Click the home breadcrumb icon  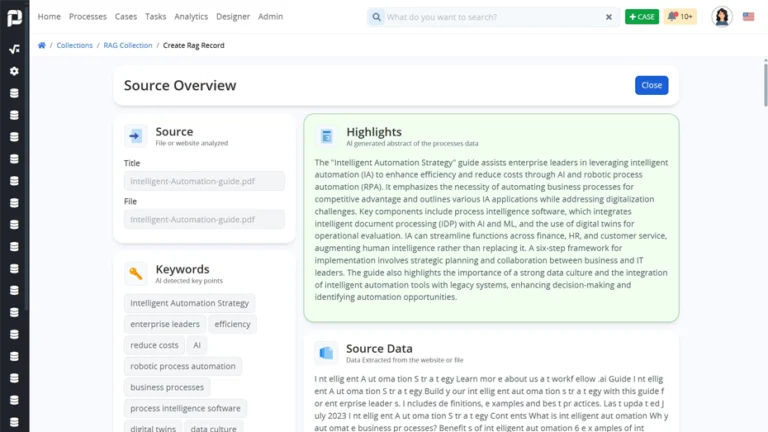pyautogui.click(x=42, y=45)
